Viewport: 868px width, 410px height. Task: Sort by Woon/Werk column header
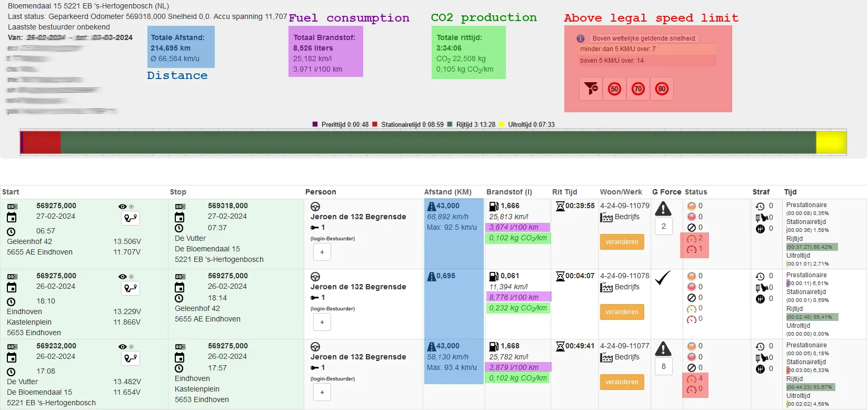[621, 192]
